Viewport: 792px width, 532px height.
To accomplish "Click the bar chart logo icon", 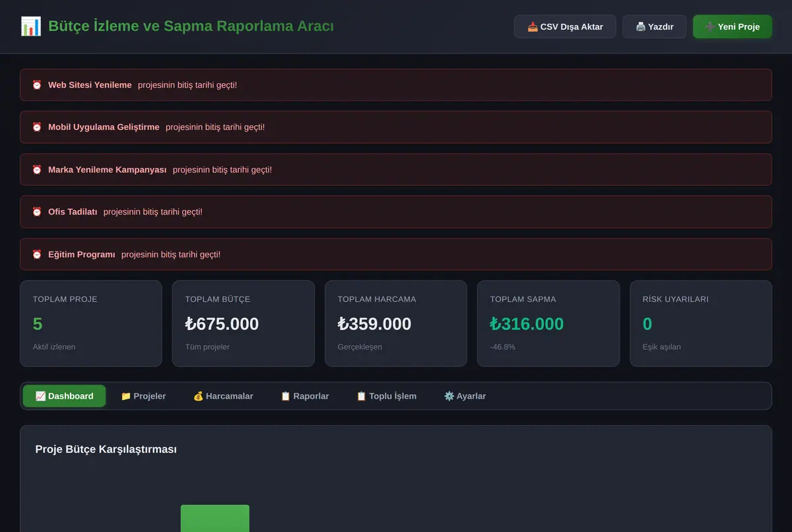I will coord(31,26).
